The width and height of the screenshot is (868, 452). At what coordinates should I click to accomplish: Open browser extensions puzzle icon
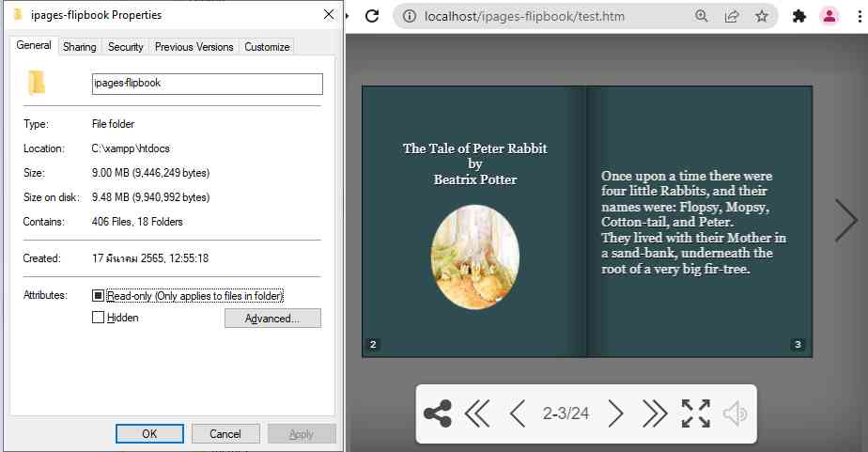tap(799, 16)
